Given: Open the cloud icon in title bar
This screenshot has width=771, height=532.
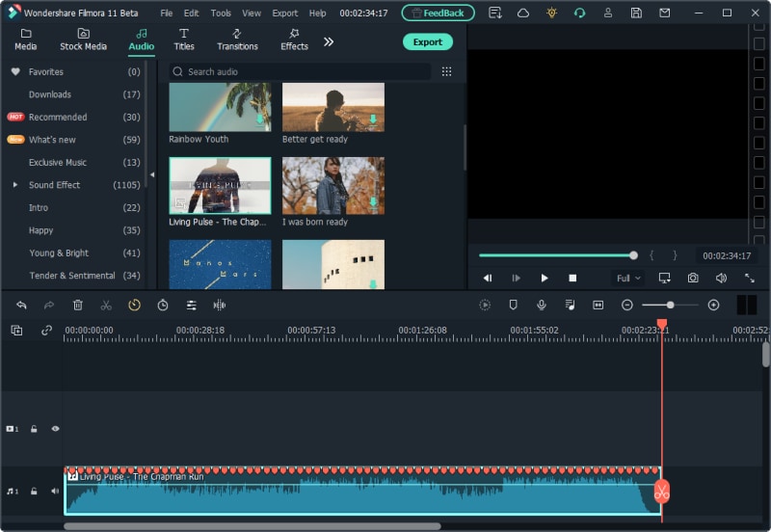Looking at the screenshot, I should click(x=523, y=13).
